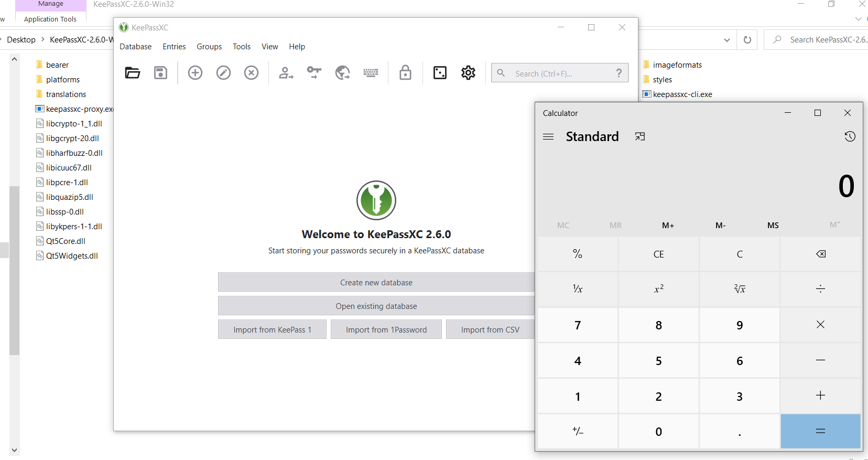Select libcrypto-1_1.dll file
This screenshot has height=460, width=868.
point(74,124)
